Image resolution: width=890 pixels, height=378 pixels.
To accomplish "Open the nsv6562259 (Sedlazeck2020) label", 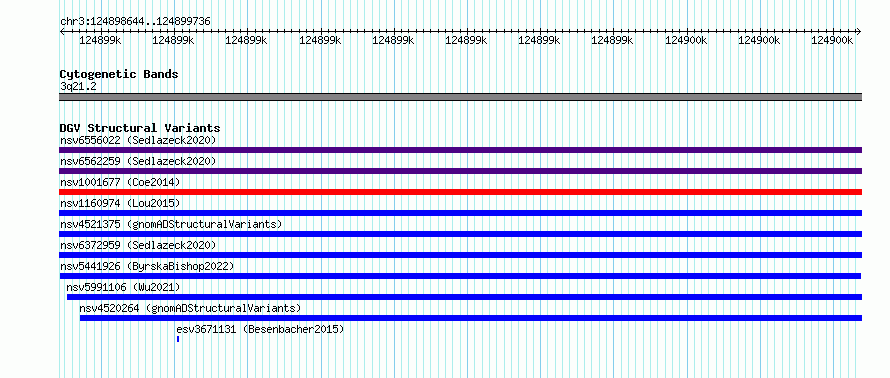I will point(138,161).
